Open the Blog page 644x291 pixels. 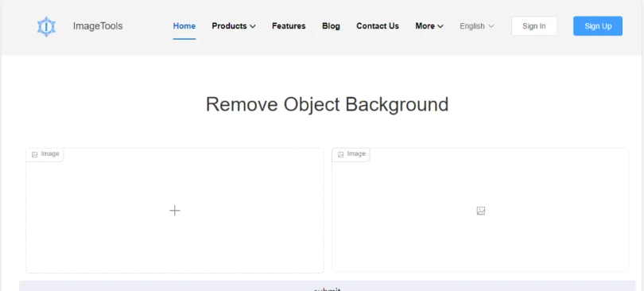click(331, 26)
